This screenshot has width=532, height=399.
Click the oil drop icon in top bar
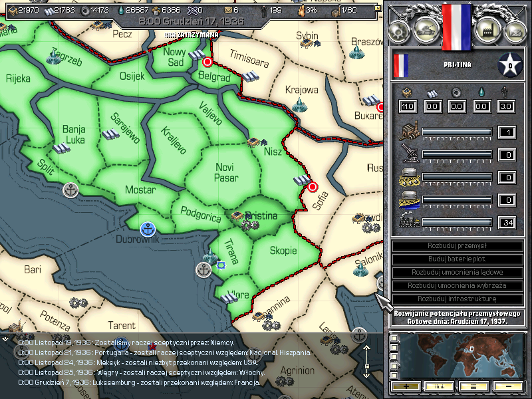point(121,11)
